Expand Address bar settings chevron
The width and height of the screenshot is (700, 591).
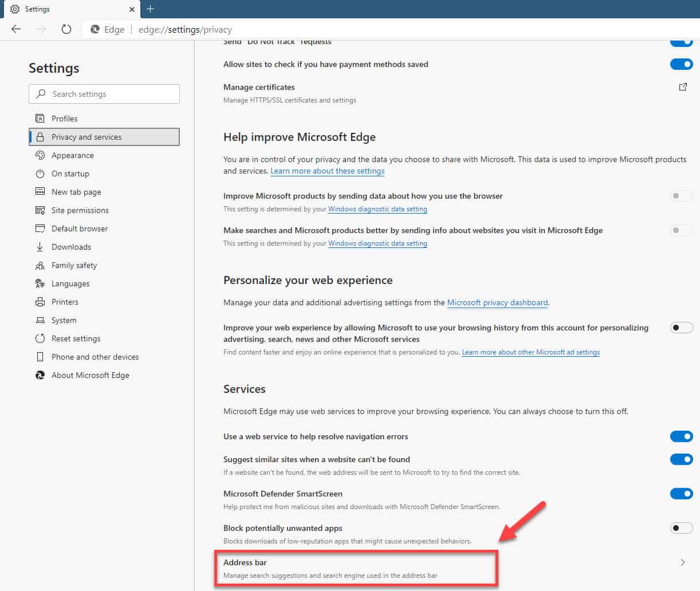pos(683,562)
